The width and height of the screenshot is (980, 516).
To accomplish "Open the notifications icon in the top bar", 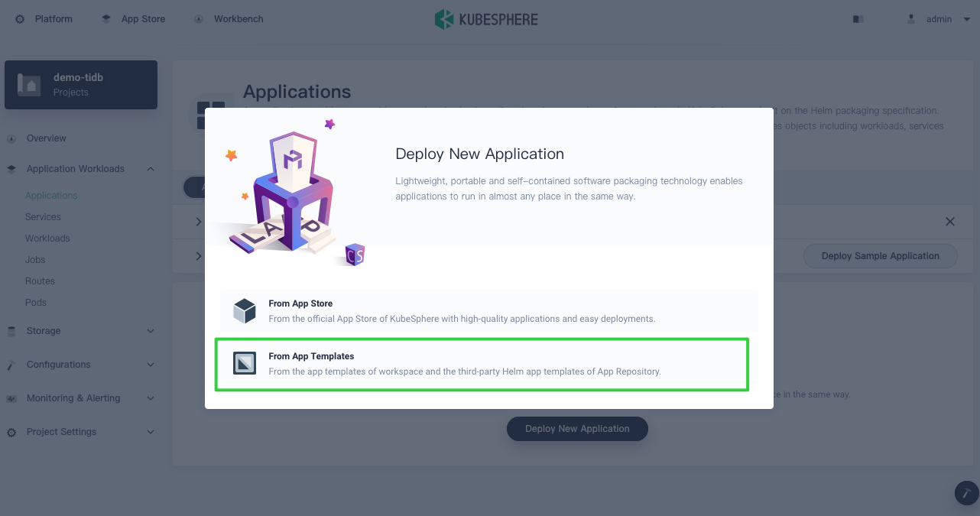I will (x=858, y=18).
